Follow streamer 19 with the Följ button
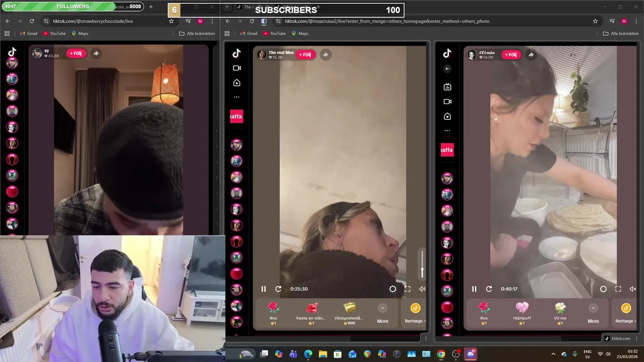This screenshot has width=644, height=362. [76, 53]
